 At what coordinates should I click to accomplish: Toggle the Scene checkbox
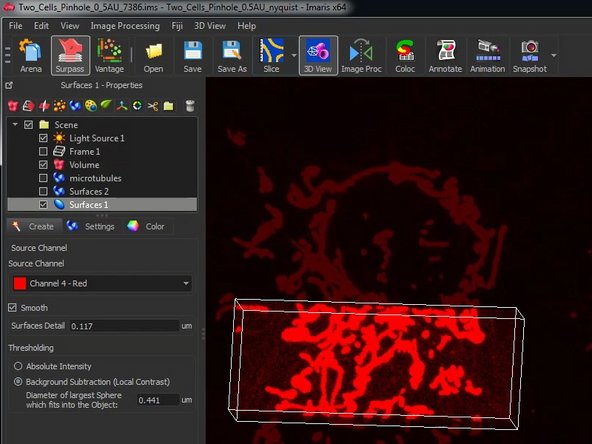(x=28, y=125)
